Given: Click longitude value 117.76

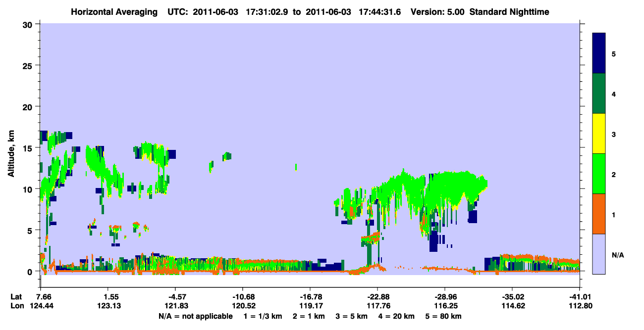Looking at the screenshot, I should point(377,306).
